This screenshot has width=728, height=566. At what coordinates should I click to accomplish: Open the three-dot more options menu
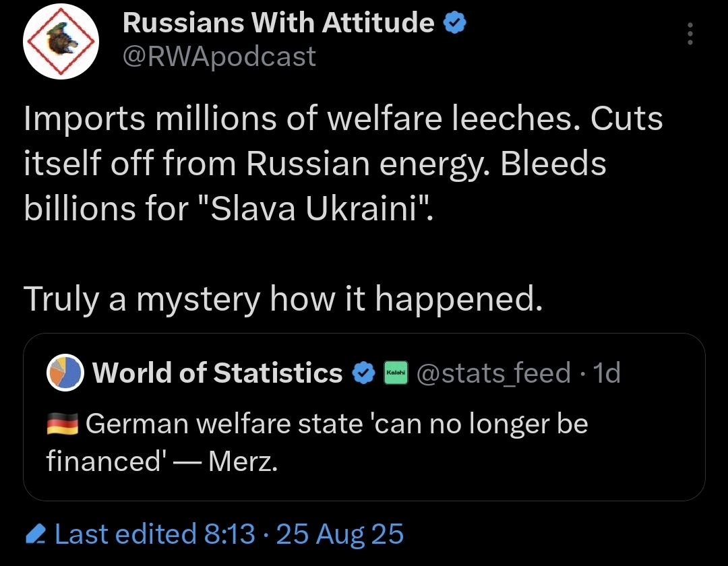point(690,34)
